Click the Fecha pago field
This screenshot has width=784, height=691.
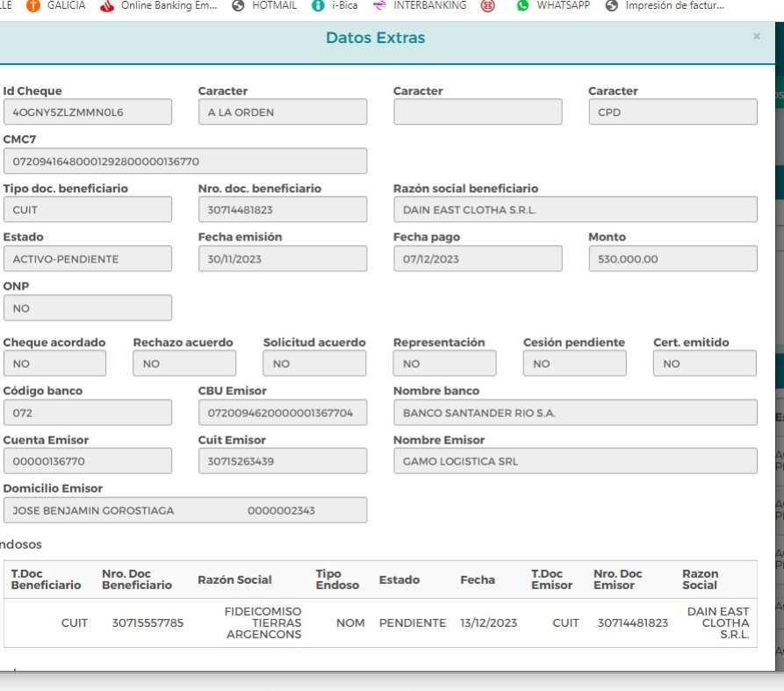[478, 258]
